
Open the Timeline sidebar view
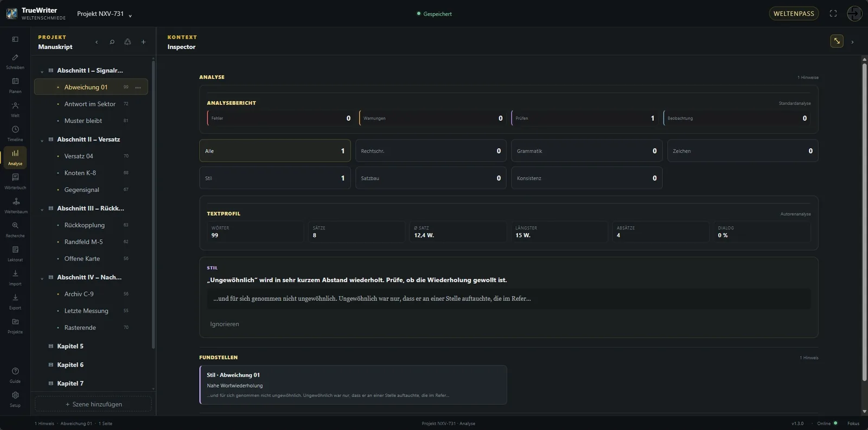click(x=15, y=133)
